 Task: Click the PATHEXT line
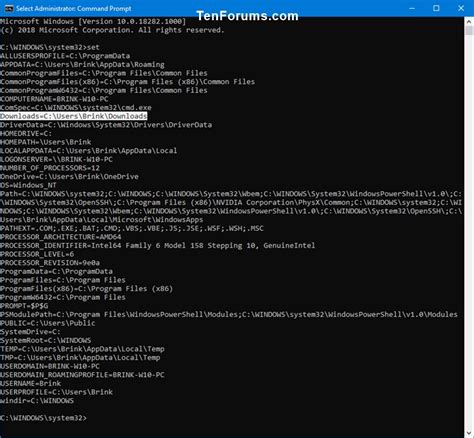pos(132,228)
